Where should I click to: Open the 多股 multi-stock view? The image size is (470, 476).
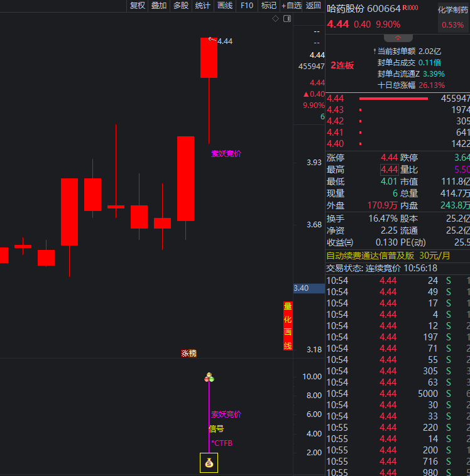(x=181, y=6)
